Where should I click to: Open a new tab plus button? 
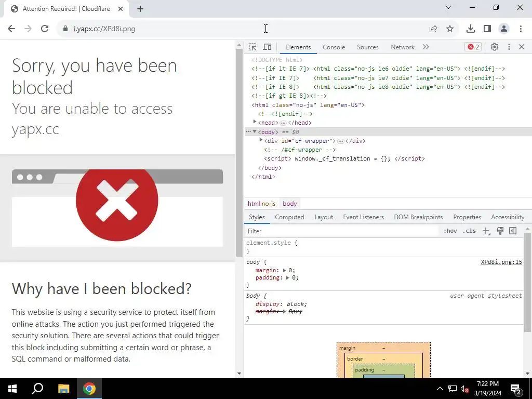click(140, 9)
